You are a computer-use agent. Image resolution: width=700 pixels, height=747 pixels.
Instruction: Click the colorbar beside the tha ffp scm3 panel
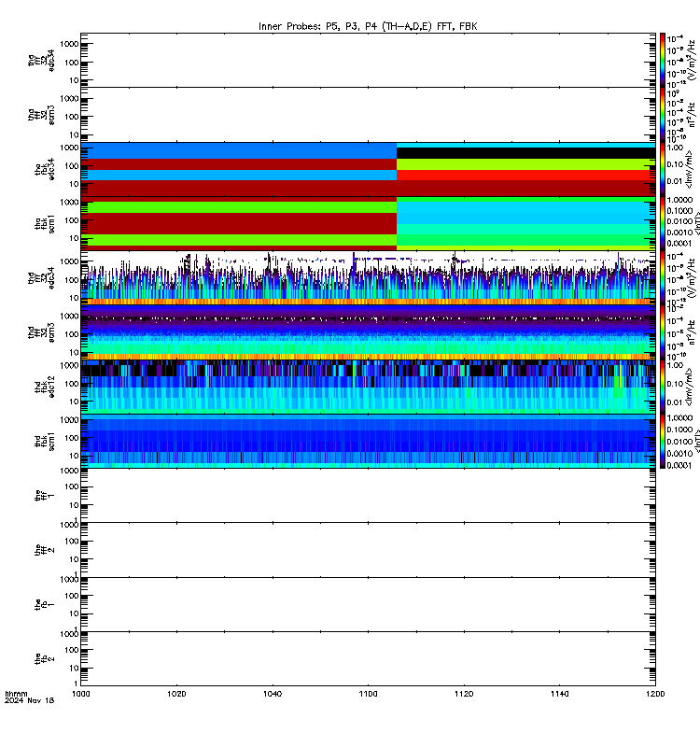click(x=663, y=115)
